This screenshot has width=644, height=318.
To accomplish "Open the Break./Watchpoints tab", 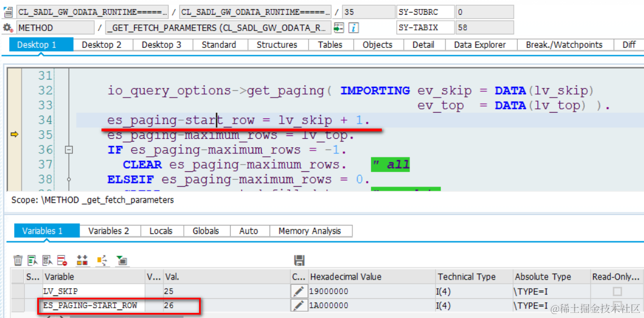I will pyautogui.click(x=564, y=45).
